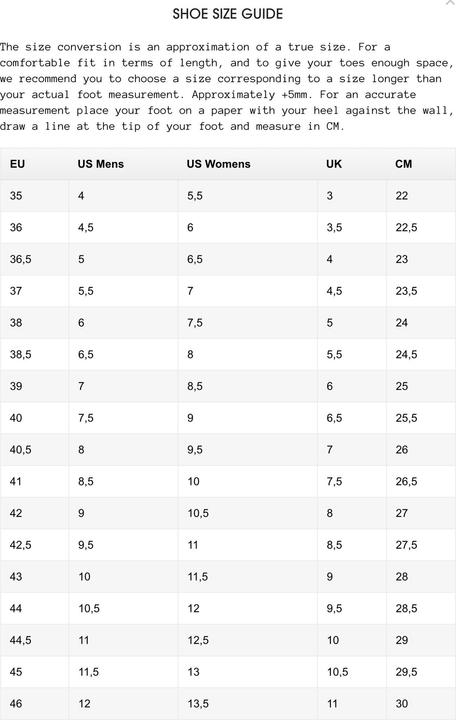Select the CM column header
This screenshot has width=456, height=720.
click(x=404, y=164)
